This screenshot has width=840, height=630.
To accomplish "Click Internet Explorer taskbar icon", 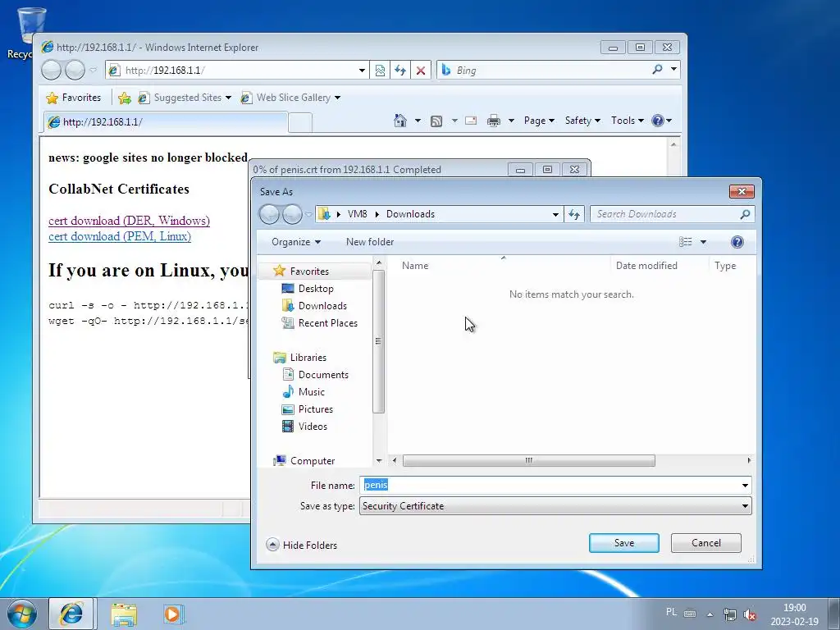I will click(x=72, y=614).
